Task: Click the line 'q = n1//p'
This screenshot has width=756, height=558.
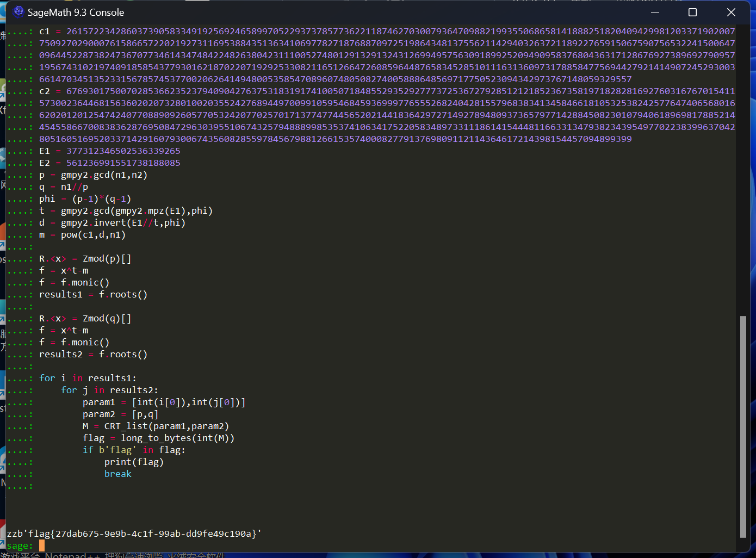Action: pos(64,187)
